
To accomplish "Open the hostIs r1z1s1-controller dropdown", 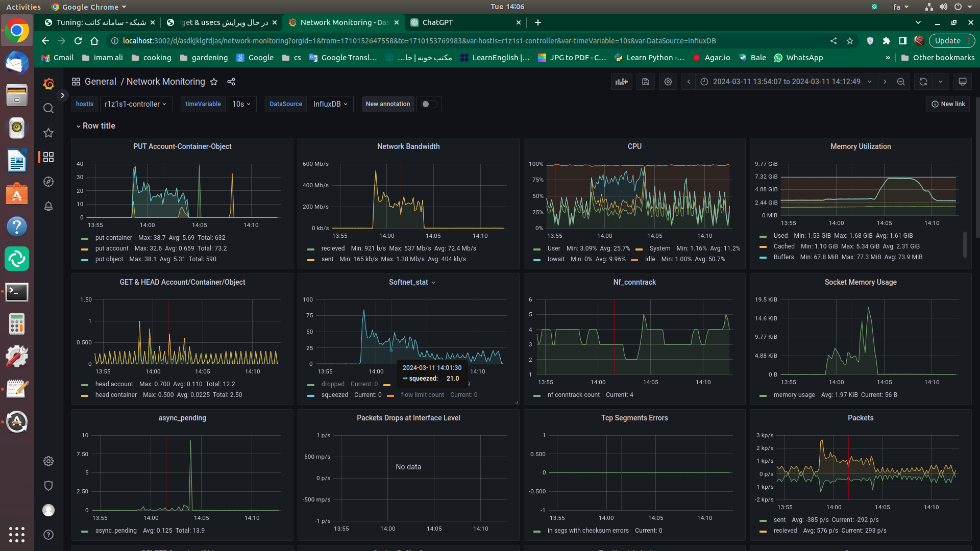I will (135, 104).
